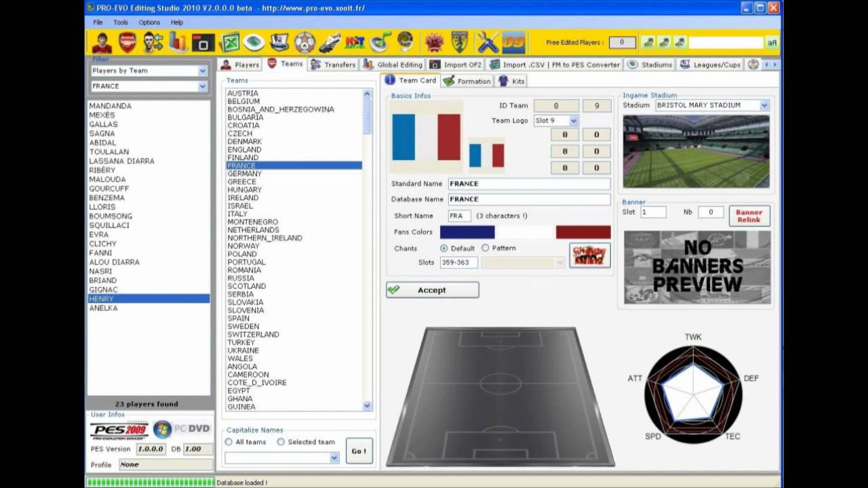
Task: Open the Options menu
Action: pos(149,22)
